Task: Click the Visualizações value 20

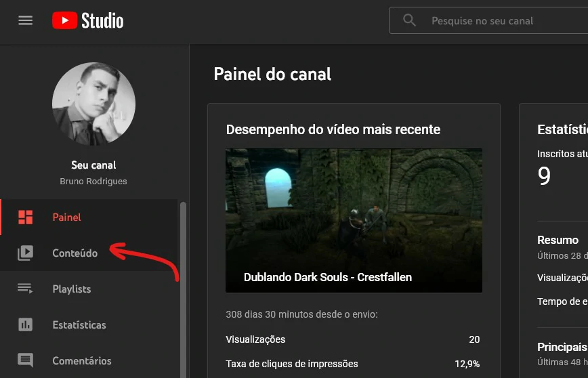Action: 474,339
